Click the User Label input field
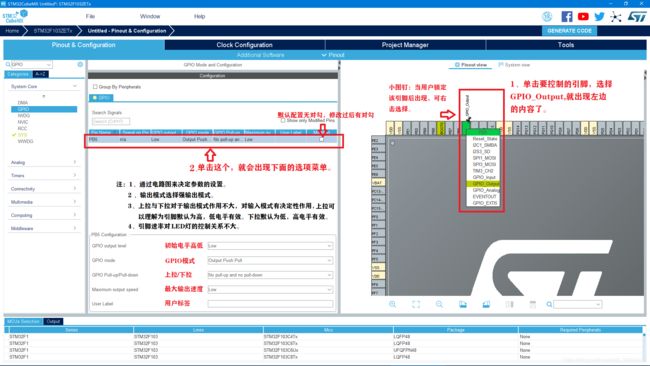 pos(270,304)
